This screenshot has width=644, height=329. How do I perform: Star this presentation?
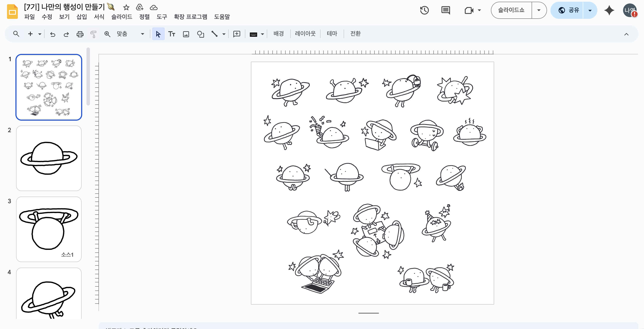(x=126, y=7)
